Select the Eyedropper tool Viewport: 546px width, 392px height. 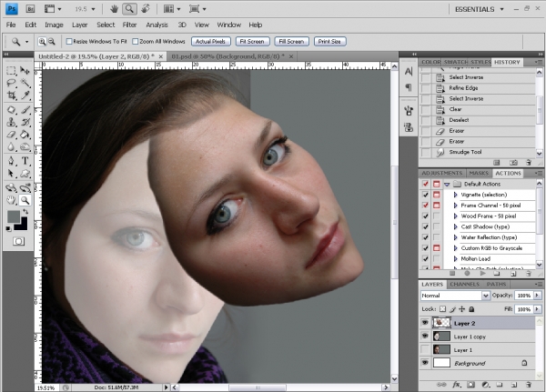pyautogui.click(x=25, y=95)
